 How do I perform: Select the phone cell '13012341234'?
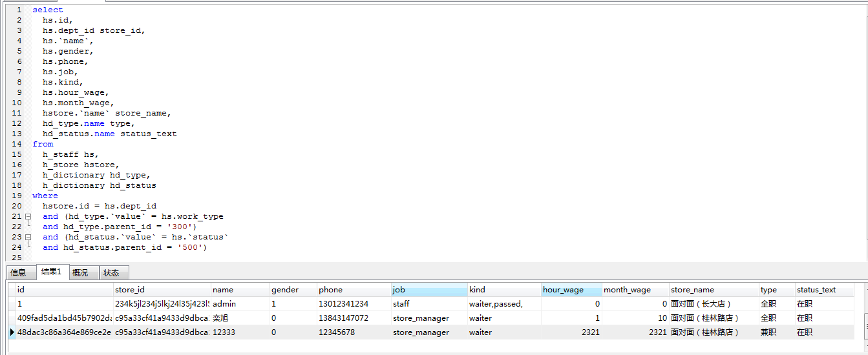pyautogui.click(x=354, y=304)
